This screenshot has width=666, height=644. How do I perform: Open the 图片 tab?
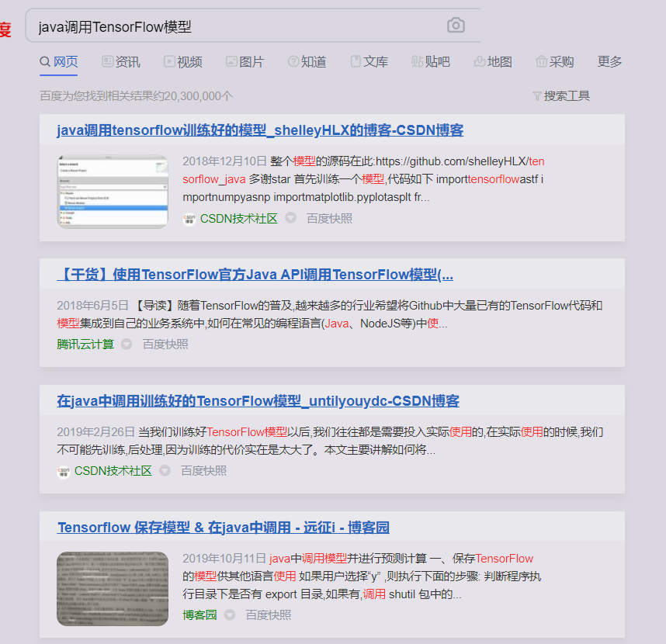(245, 62)
